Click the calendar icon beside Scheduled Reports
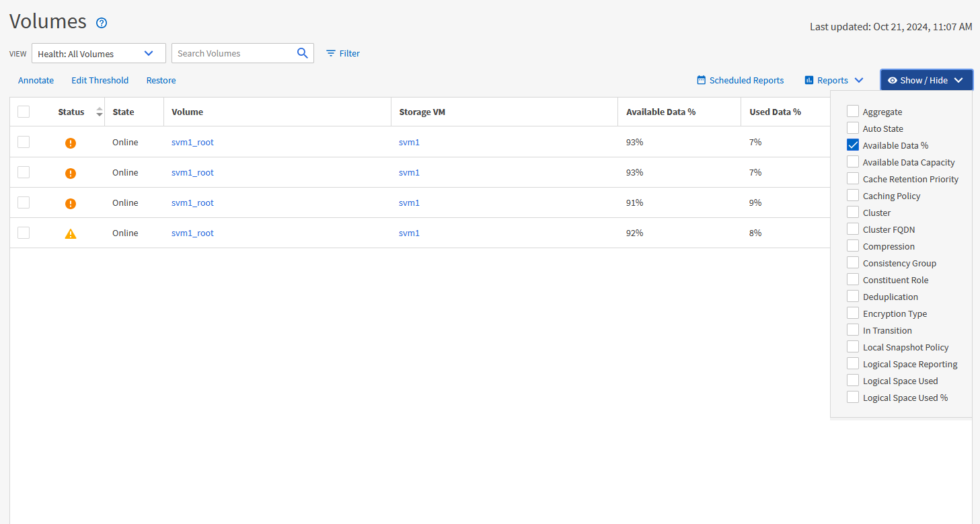The height and width of the screenshot is (524, 980). tap(700, 80)
